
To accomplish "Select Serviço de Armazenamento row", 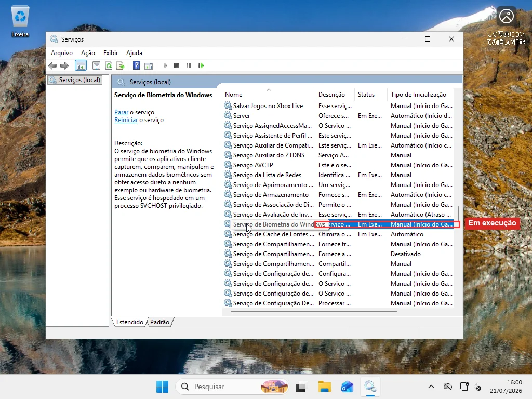I will point(338,195).
